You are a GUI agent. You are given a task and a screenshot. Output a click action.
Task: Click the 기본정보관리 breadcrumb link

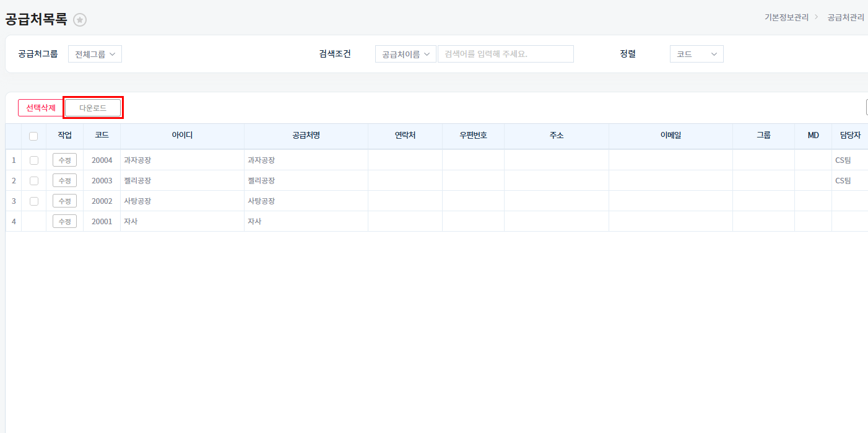(786, 17)
